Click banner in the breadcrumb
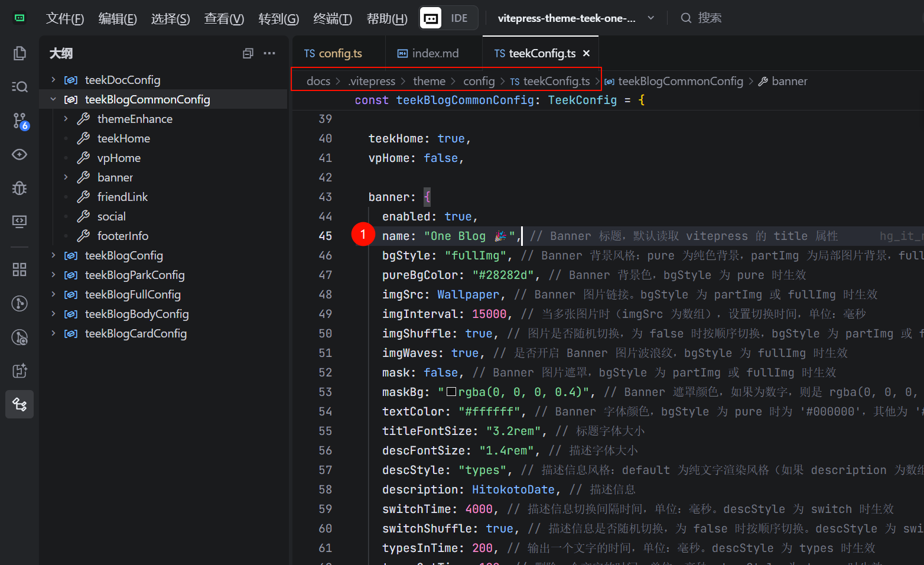Image resolution: width=924 pixels, height=565 pixels. click(783, 81)
